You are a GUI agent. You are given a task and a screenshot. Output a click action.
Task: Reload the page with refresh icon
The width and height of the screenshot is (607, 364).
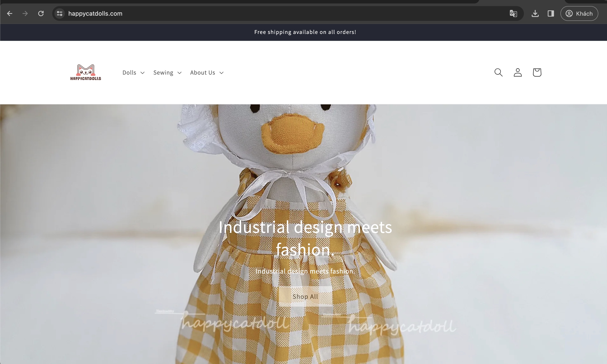[41, 13]
